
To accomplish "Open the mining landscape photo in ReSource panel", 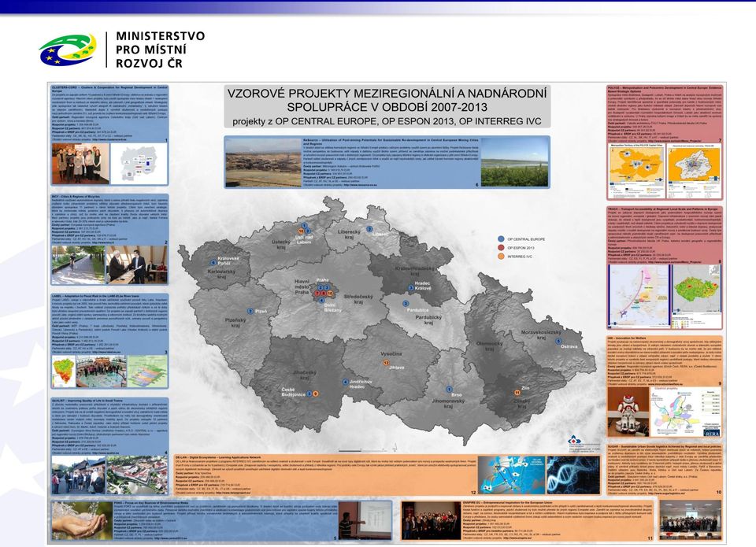I will click(263, 162).
